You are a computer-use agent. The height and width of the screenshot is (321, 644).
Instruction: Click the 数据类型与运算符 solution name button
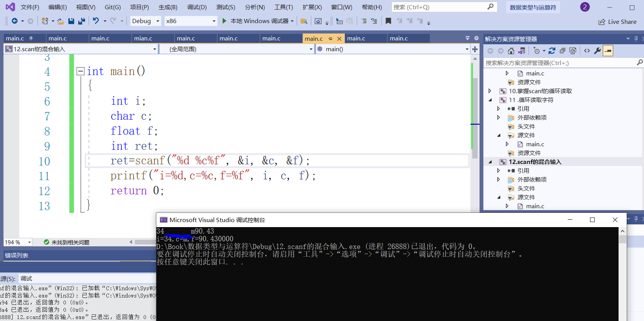click(533, 7)
